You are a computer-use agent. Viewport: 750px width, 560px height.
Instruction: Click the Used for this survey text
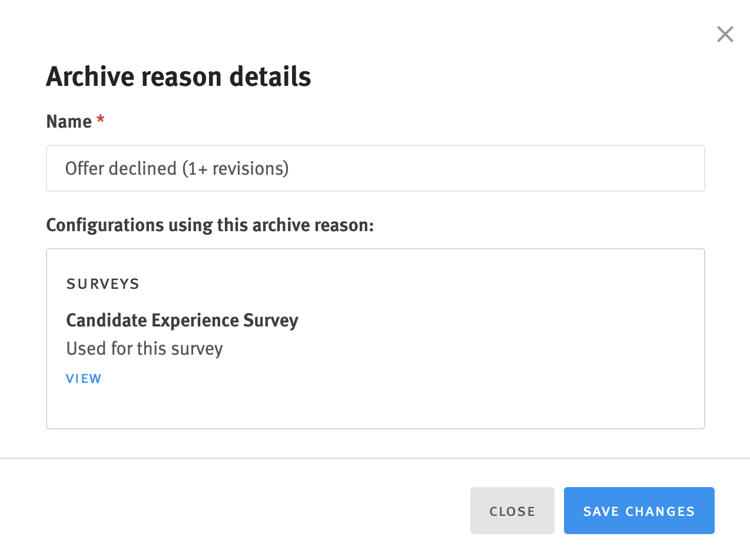(144, 348)
